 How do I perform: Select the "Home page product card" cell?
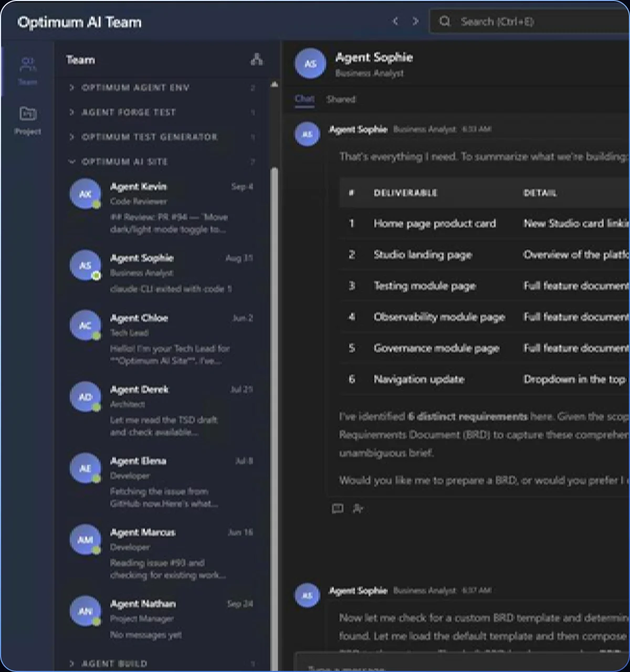pos(435,224)
